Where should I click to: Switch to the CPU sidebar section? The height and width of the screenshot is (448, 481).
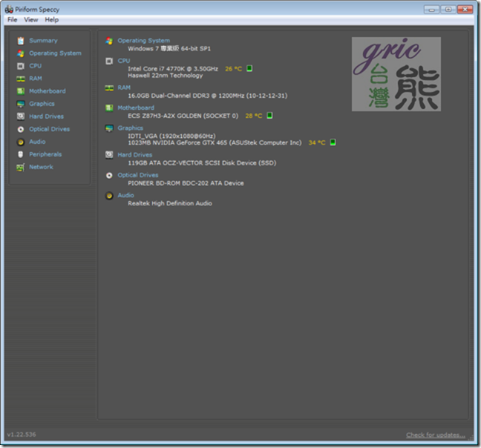(x=36, y=66)
